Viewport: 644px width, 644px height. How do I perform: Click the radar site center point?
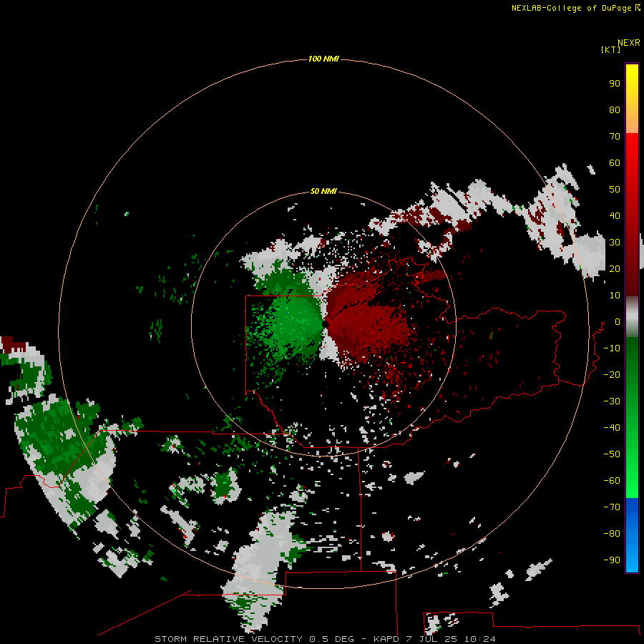point(326,324)
